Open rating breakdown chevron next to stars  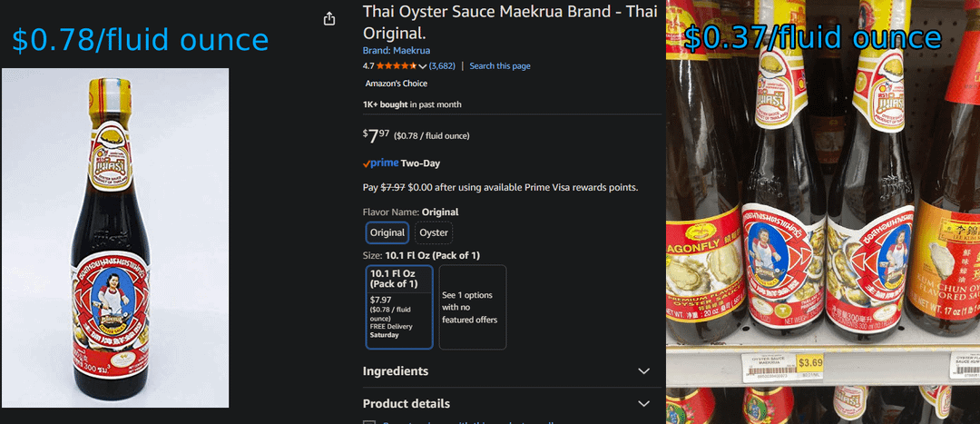[422, 66]
